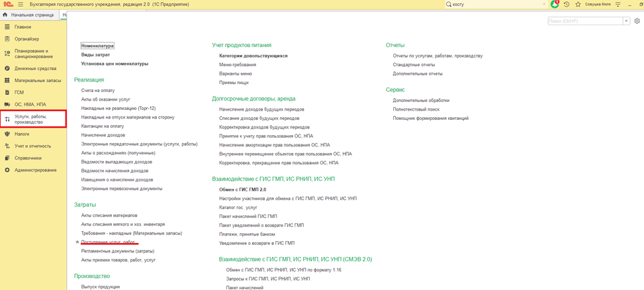Viewport: 644px width, 290px height.
Task: Toggle favorite star beside Поступление услуг, работ
Action: pyautogui.click(x=77, y=242)
